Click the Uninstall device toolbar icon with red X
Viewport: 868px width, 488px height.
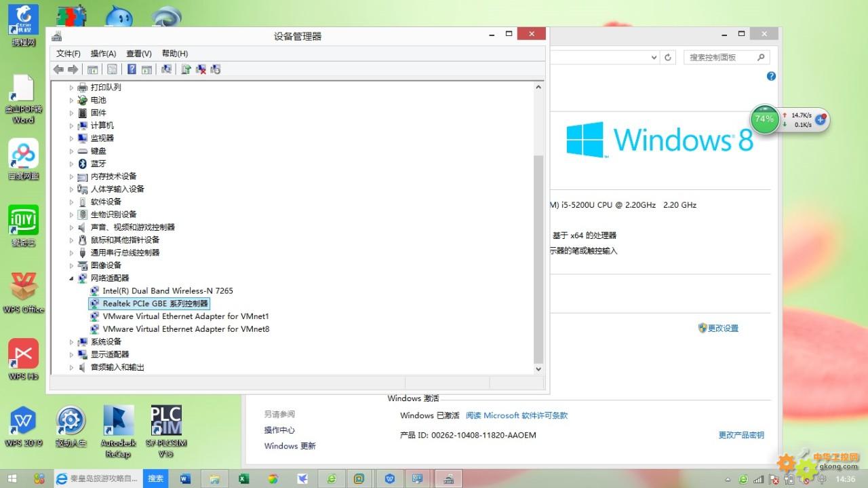pos(201,69)
